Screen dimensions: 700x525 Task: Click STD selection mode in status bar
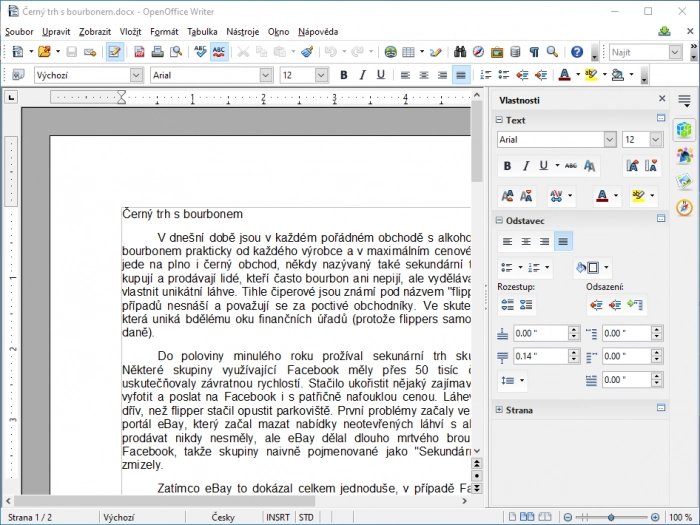(306, 517)
